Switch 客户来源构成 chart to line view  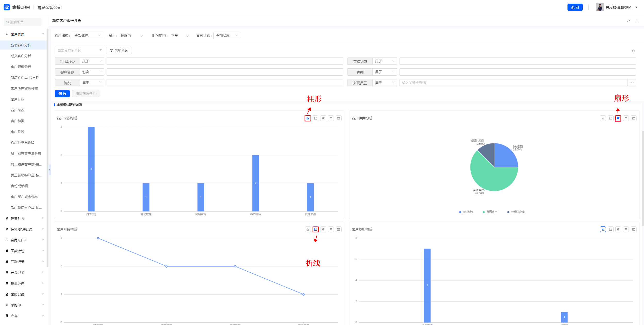tap(316, 118)
